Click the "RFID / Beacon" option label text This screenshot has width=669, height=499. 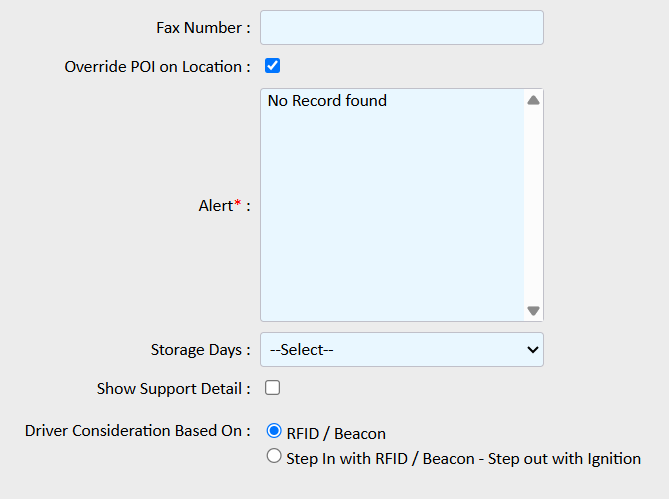(x=336, y=433)
